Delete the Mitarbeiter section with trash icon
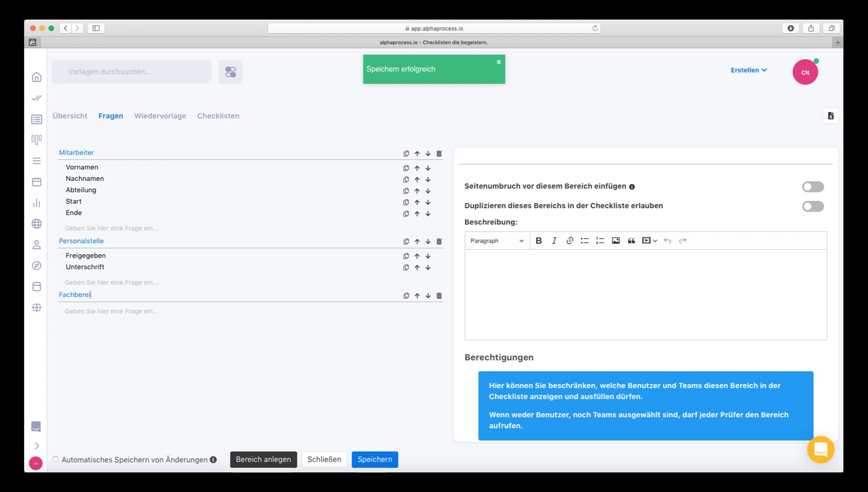 click(x=439, y=154)
